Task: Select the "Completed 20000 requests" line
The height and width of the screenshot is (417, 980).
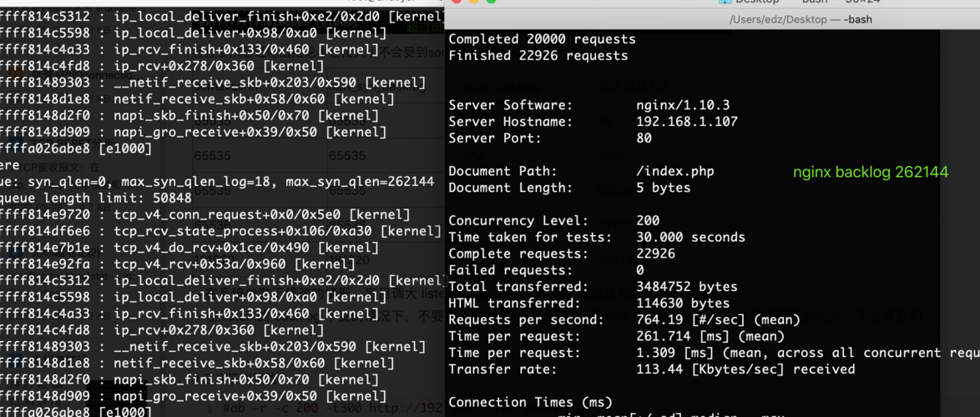Action: click(542, 39)
